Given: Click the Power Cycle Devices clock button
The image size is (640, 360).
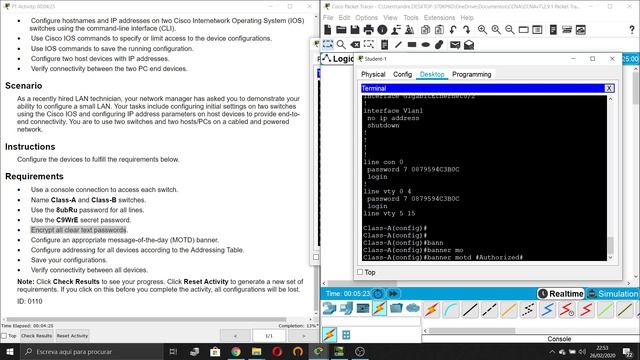Looking at the screenshot, I should click(378, 293).
